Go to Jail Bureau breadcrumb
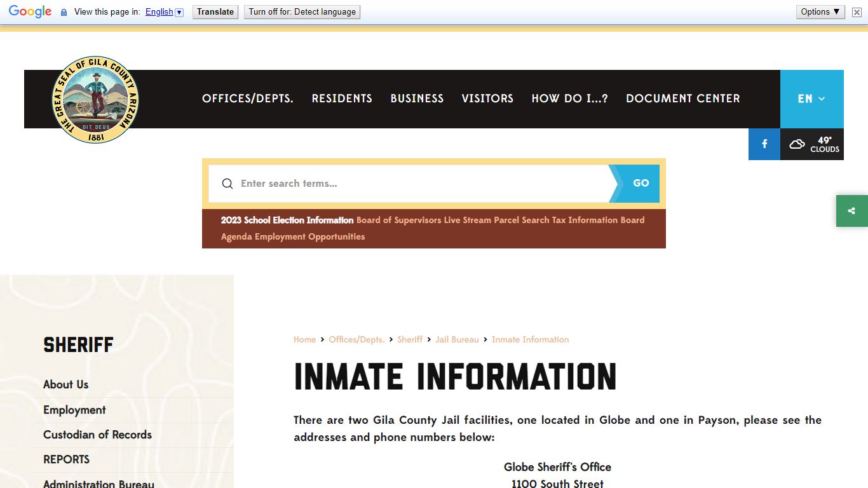The image size is (868, 488). click(457, 340)
